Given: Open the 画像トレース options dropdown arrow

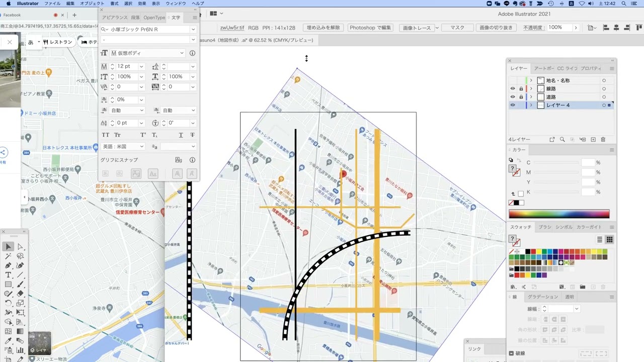Looking at the screenshot, I should click(x=437, y=28).
